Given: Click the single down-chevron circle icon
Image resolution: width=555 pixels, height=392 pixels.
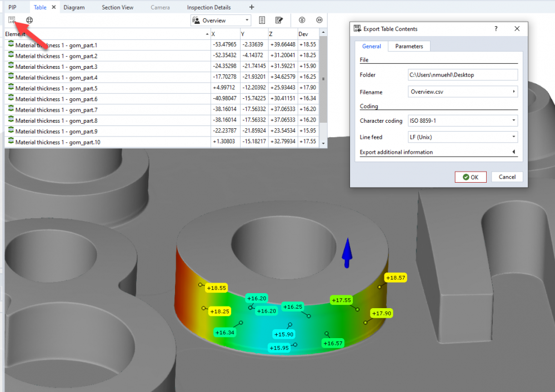Looking at the screenshot, I should pos(302,20).
